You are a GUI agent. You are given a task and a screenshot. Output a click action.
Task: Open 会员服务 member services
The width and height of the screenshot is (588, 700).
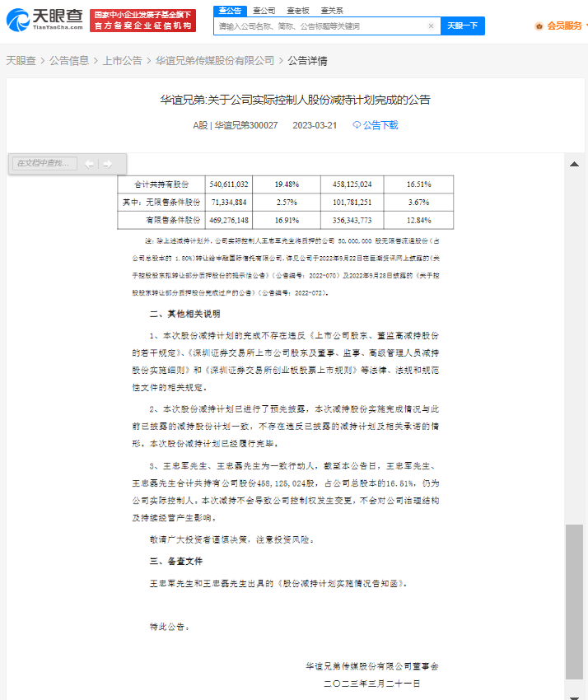[x=564, y=26]
